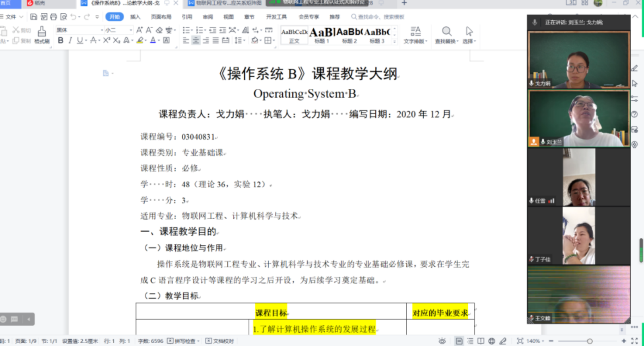Click the 文字排版 text layout button
The height and width of the screenshot is (346, 644).
tap(415, 35)
